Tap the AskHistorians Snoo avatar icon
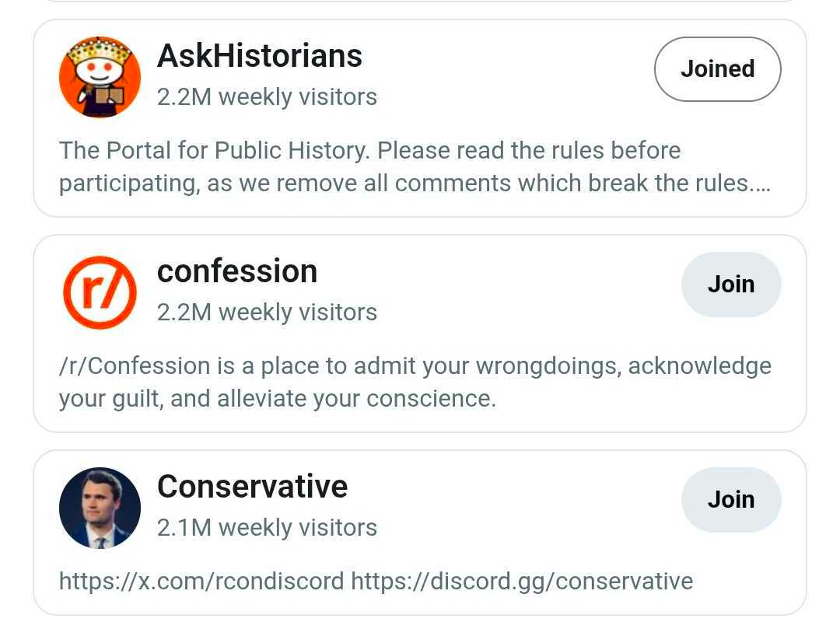This screenshot has width=840, height=629. 100,76
